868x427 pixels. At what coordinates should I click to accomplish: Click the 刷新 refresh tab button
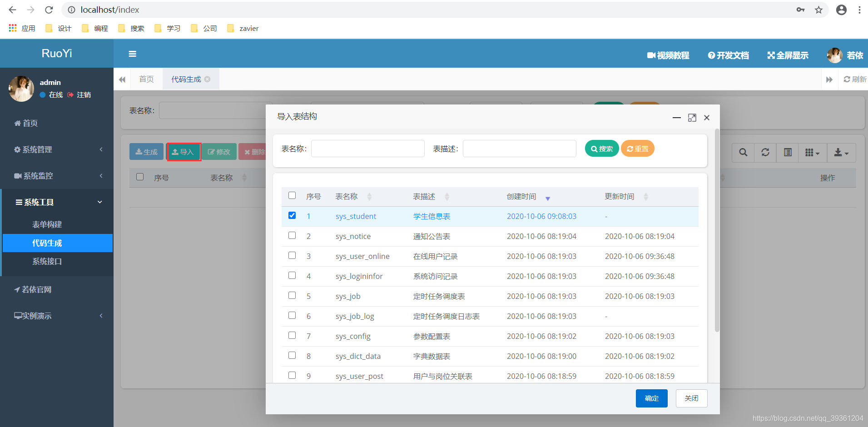tap(855, 79)
